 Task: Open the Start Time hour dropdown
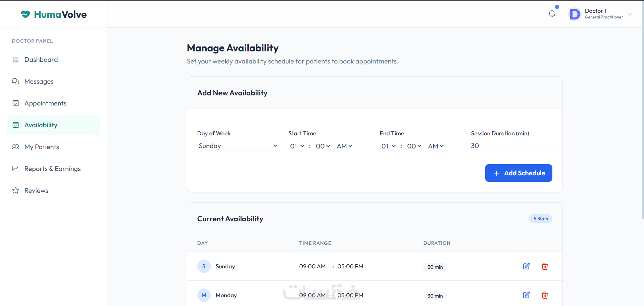[297, 146]
